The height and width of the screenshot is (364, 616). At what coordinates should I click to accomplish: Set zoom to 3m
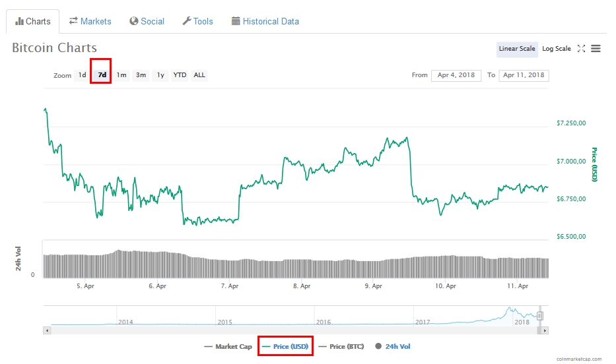[x=141, y=75]
